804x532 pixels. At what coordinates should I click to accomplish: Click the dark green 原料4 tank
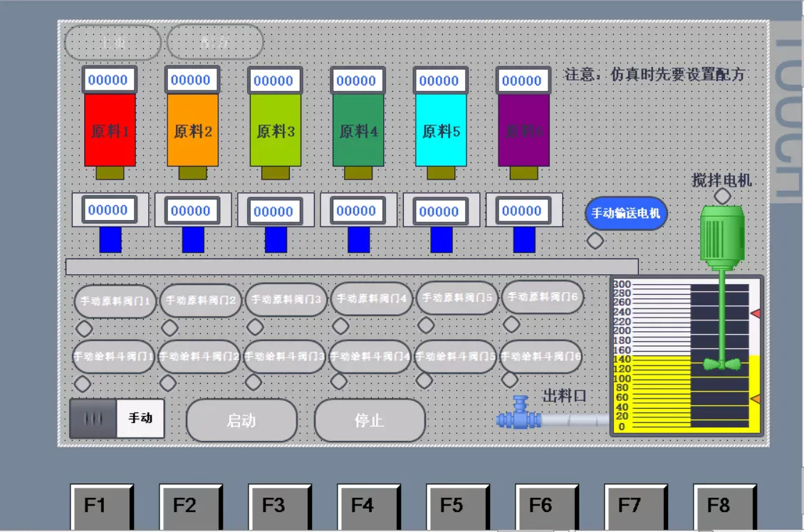coord(358,132)
